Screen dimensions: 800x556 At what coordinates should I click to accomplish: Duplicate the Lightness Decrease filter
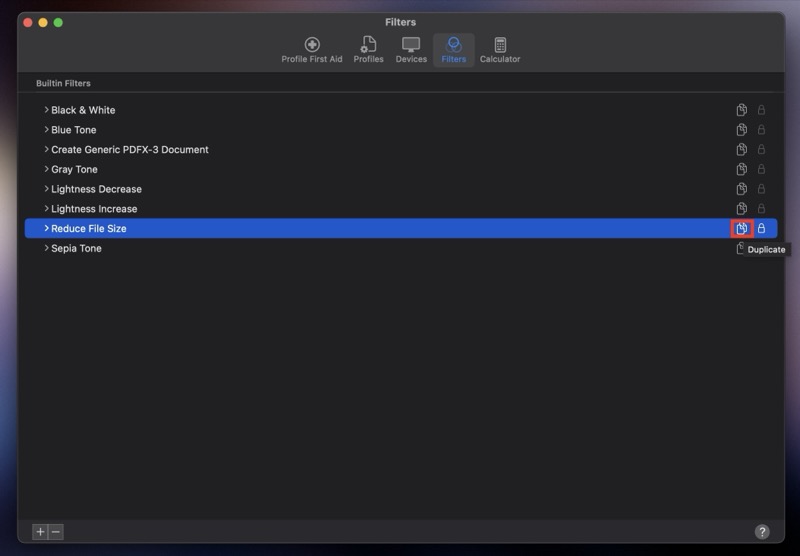click(741, 189)
